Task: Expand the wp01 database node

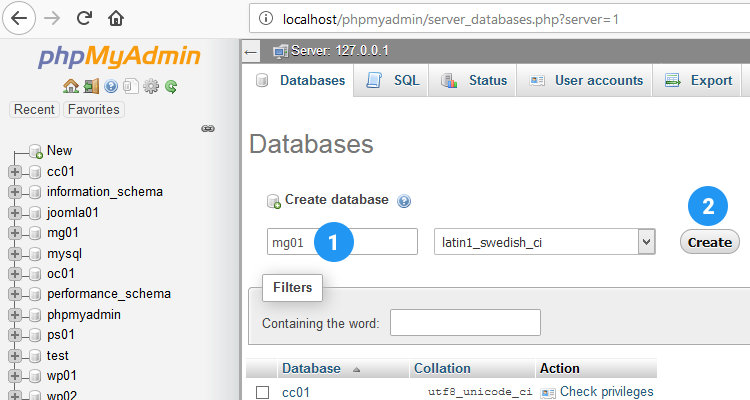Action: tap(15, 376)
